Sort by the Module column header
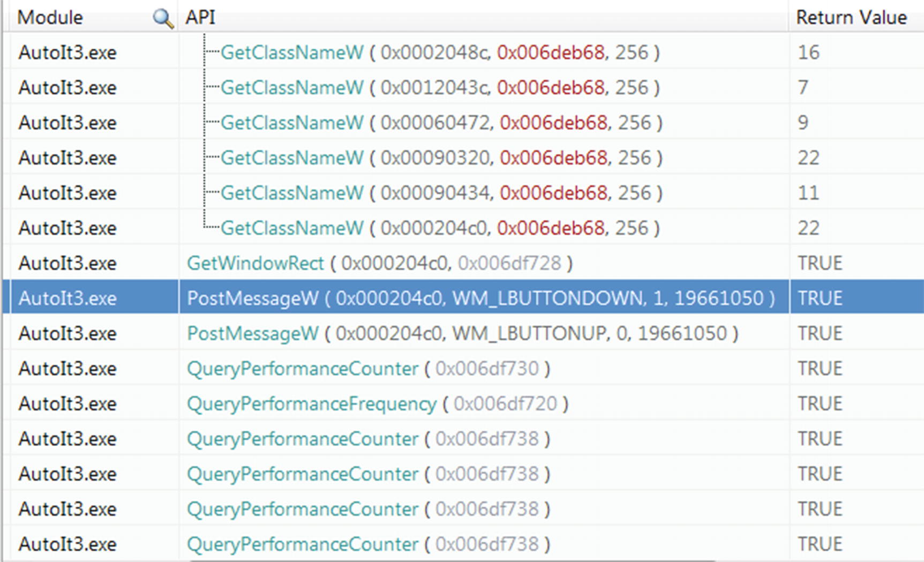924x562 pixels. (50, 18)
